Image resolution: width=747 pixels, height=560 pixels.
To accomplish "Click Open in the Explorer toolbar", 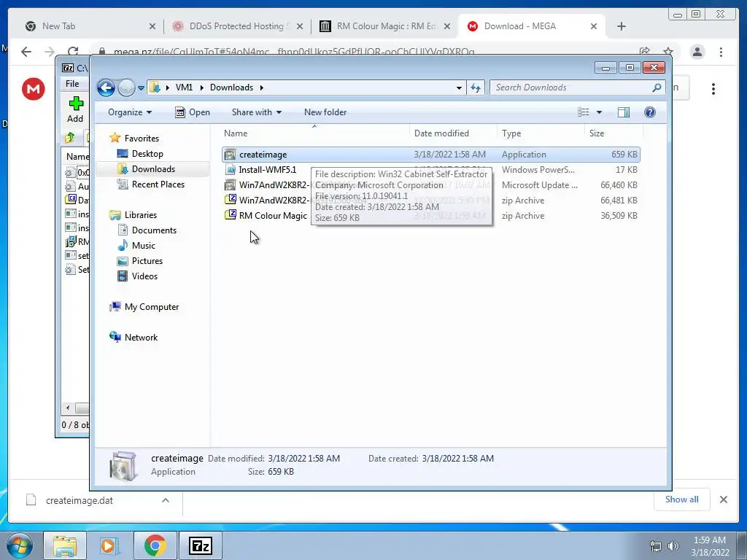I will coord(193,112).
